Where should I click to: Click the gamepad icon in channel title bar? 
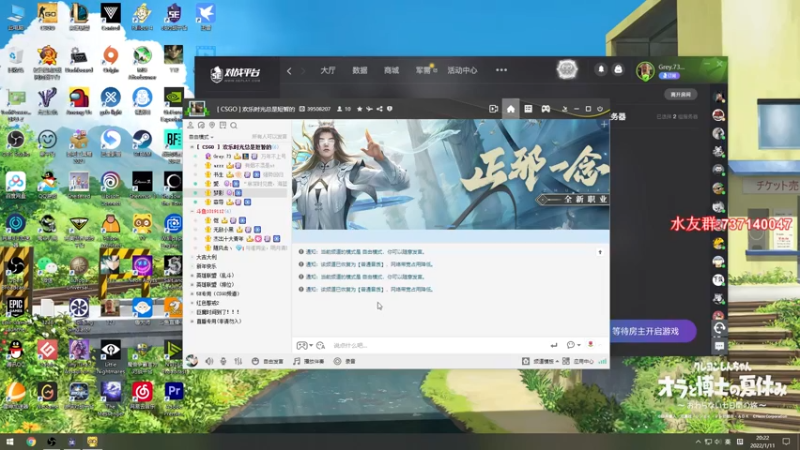coord(545,109)
